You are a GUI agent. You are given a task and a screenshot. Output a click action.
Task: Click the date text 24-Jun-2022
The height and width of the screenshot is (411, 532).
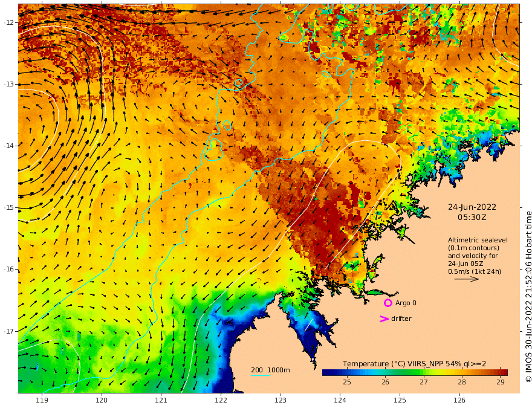tap(472, 207)
